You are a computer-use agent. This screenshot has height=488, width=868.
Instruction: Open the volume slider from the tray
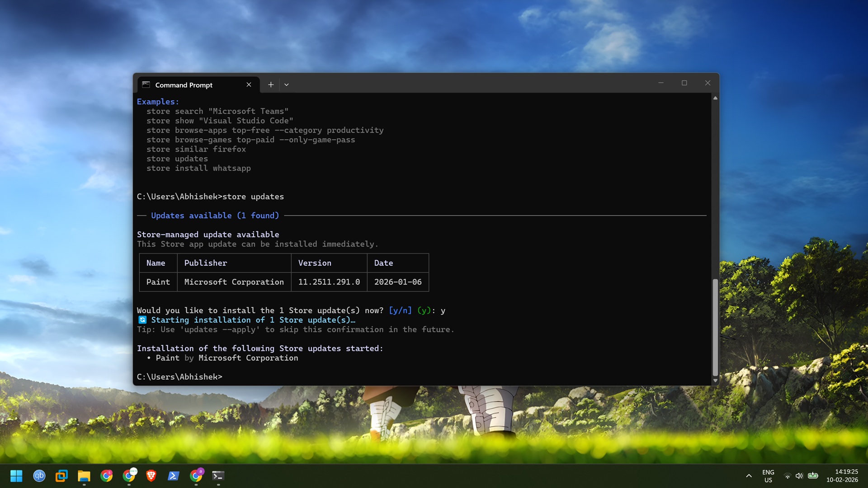pos(799,476)
